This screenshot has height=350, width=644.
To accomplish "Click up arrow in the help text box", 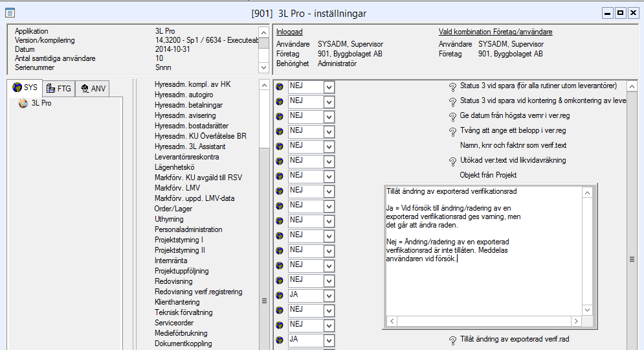I will click(587, 192).
